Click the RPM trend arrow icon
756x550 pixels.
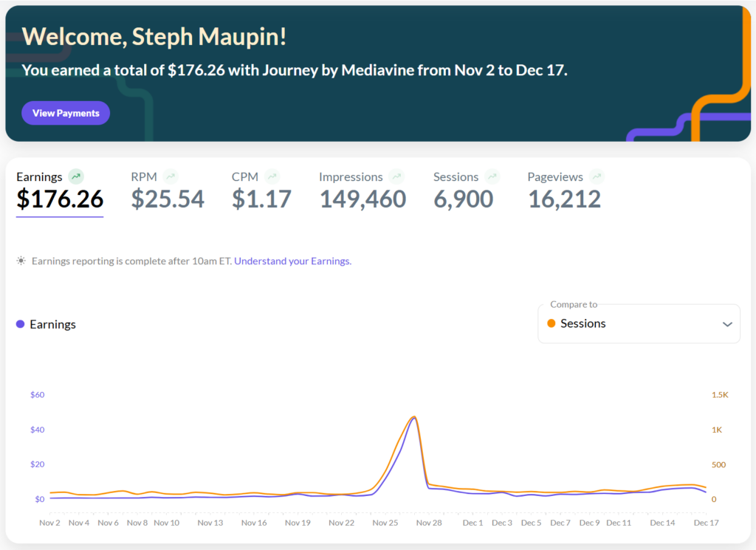(x=171, y=176)
